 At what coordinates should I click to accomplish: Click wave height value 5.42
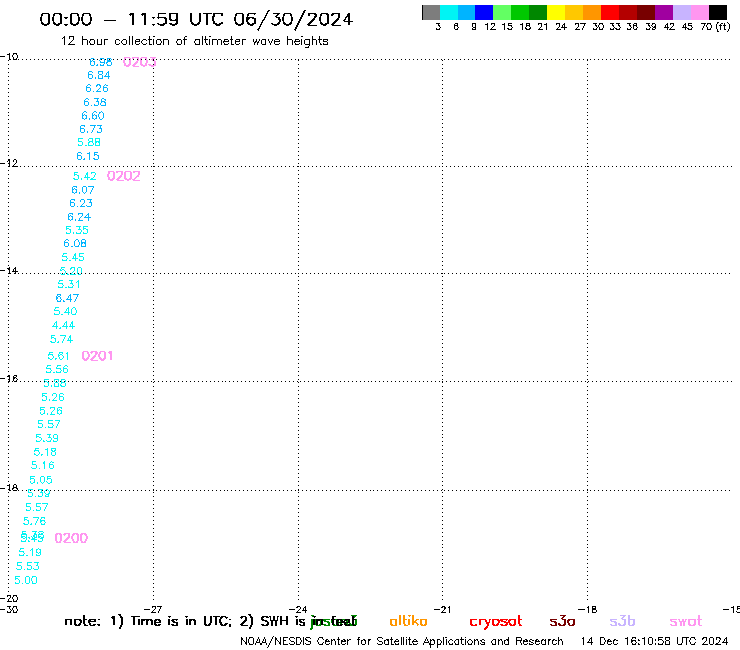84,176
